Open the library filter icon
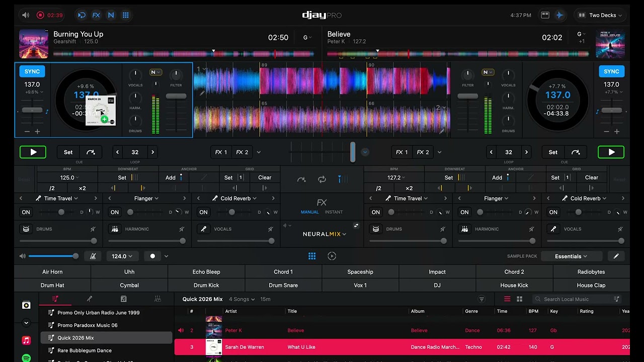Viewport: 644px width, 362px height. pyautogui.click(x=481, y=299)
